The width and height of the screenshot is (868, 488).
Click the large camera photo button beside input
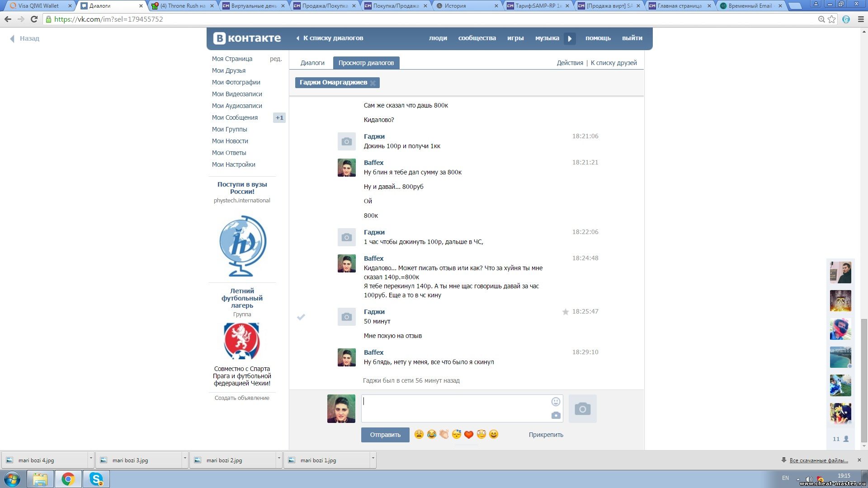(582, 409)
